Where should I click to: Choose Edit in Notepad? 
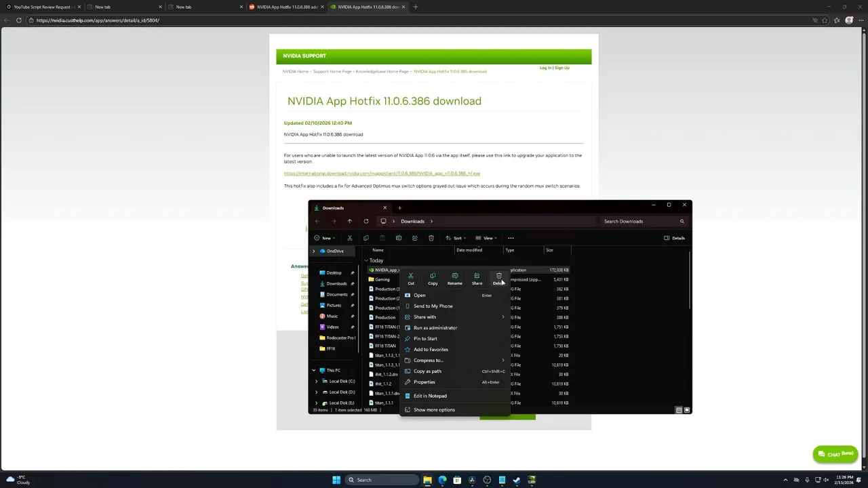click(x=454, y=396)
